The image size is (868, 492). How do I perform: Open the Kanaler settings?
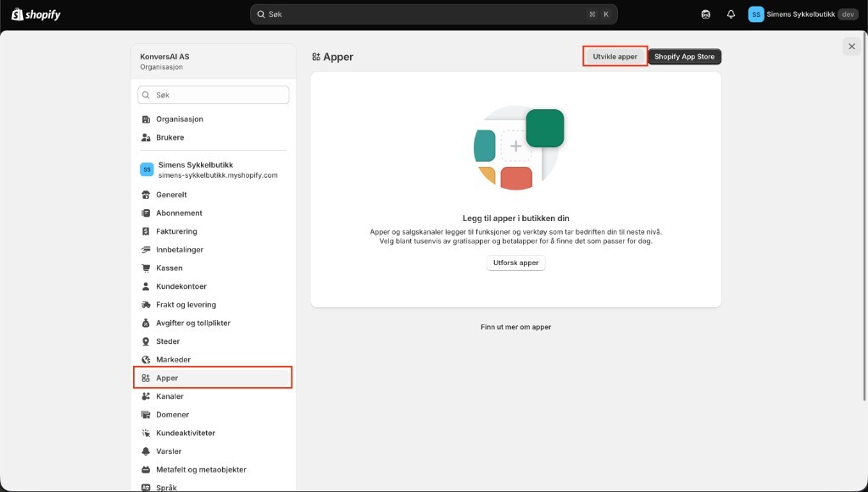[x=213, y=395]
